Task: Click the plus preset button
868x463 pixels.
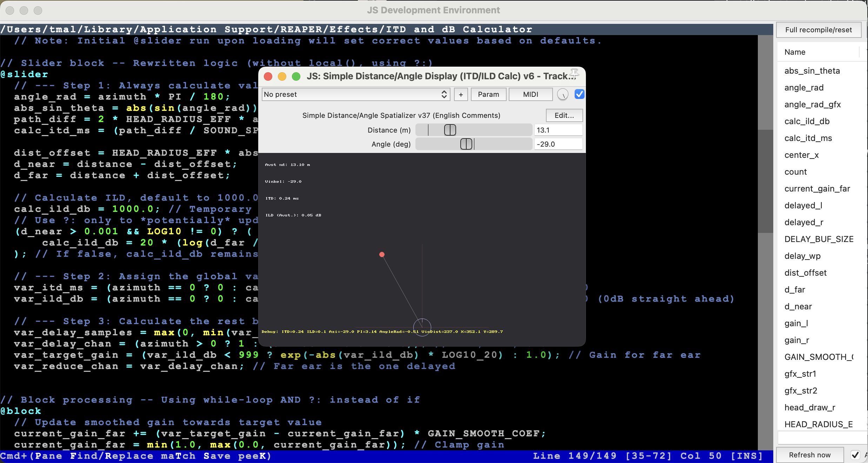Action: pos(461,94)
